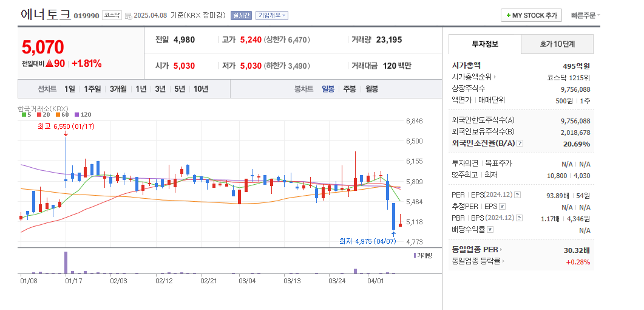Click the purple 거래량 legend swatch
Image resolution: width=644 pixels, height=310 pixels.
click(415, 255)
